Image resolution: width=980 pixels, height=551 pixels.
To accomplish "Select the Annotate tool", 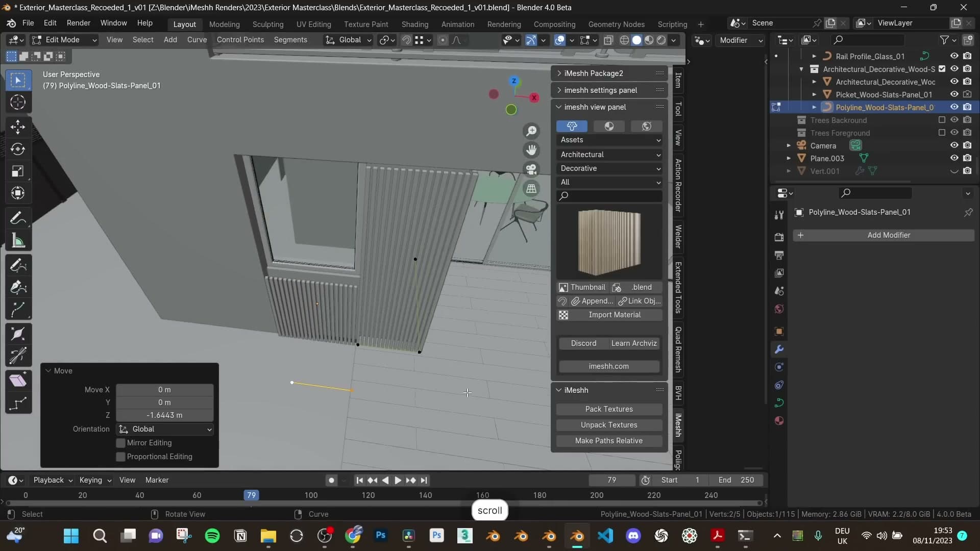I will point(18,218).
